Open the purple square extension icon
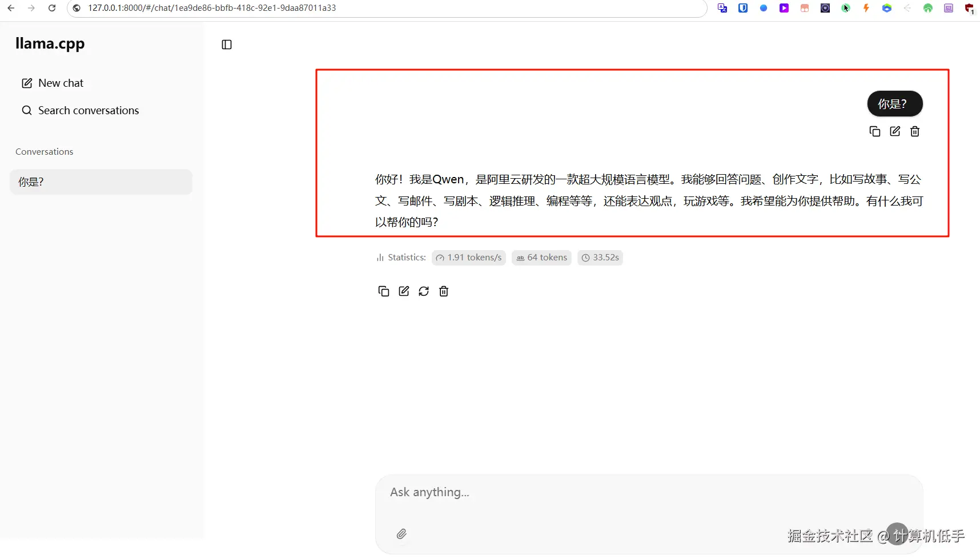The width and height of the screenshot is (980, 559). pyautogui.click(x=949, y=8)
